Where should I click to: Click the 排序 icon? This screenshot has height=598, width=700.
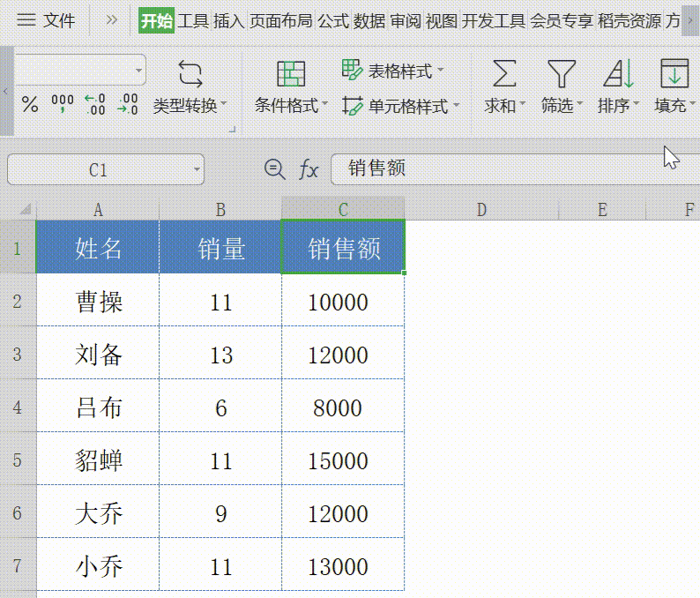tap(619, 74)
